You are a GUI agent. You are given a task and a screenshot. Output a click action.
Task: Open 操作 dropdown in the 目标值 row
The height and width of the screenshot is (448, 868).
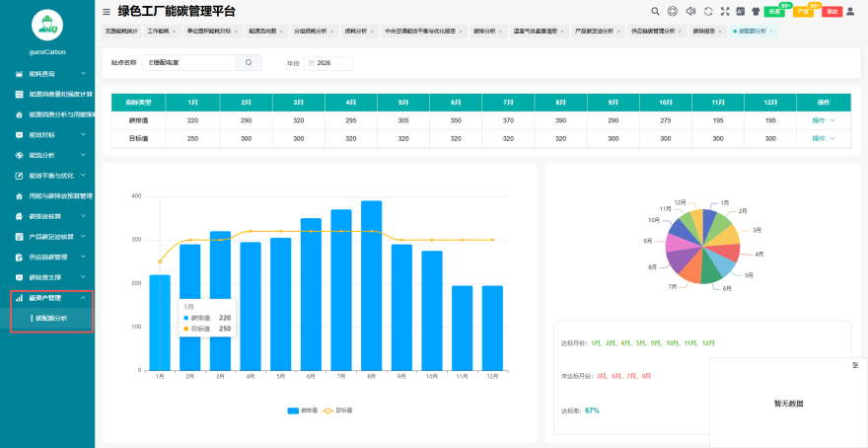point(824,138)
